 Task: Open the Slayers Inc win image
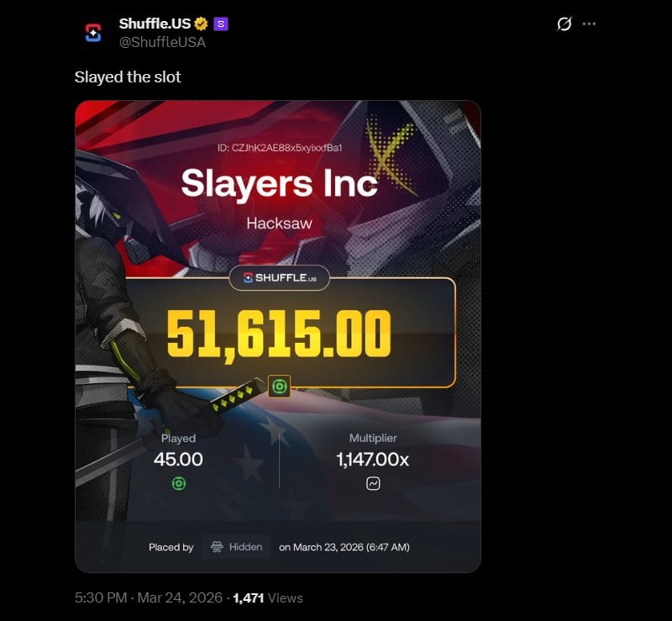278,336
